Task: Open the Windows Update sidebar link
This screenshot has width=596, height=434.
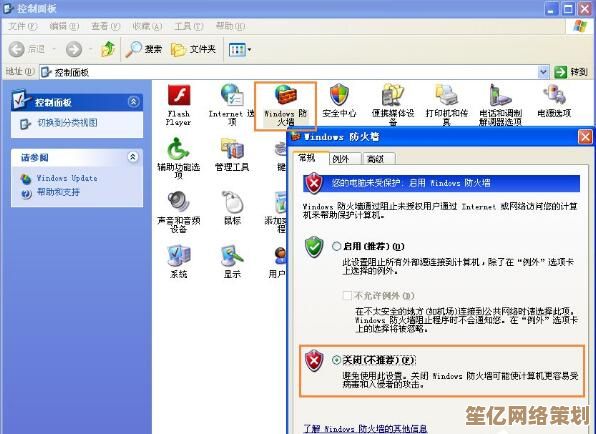Action: click(x=67, y=178)
